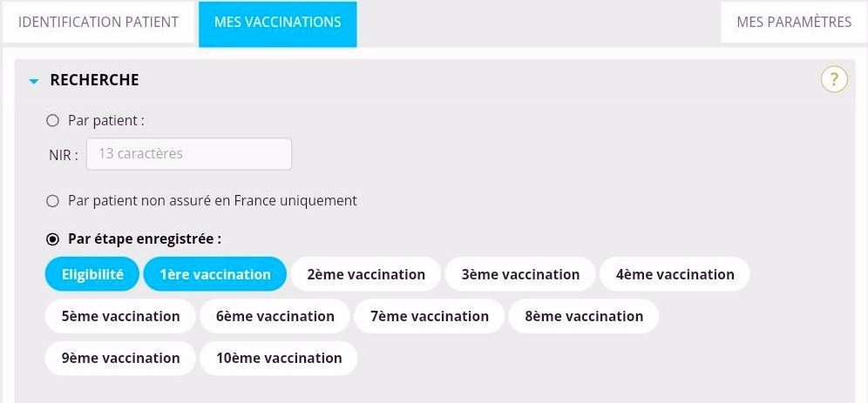Enable the 6ème vaccination filter
868x403 pixels.
pyautogui.click(x=275, y=316)
